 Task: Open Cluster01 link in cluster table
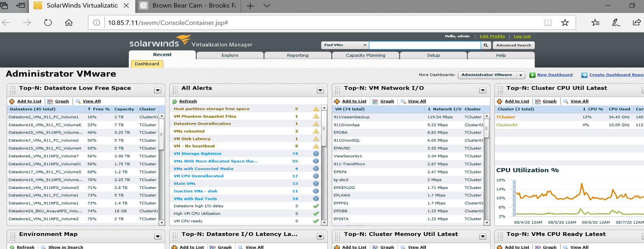[507, 125]
